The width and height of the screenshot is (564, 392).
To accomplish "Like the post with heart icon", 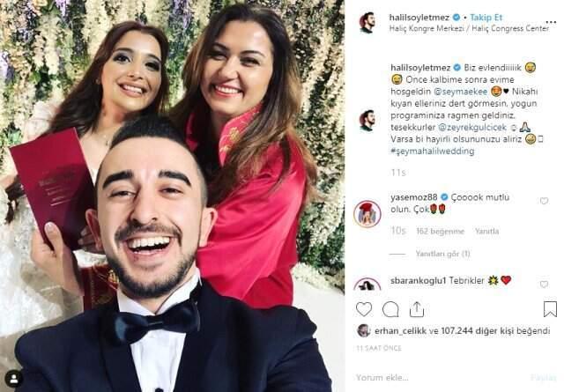I will click(x=364, y=309).
